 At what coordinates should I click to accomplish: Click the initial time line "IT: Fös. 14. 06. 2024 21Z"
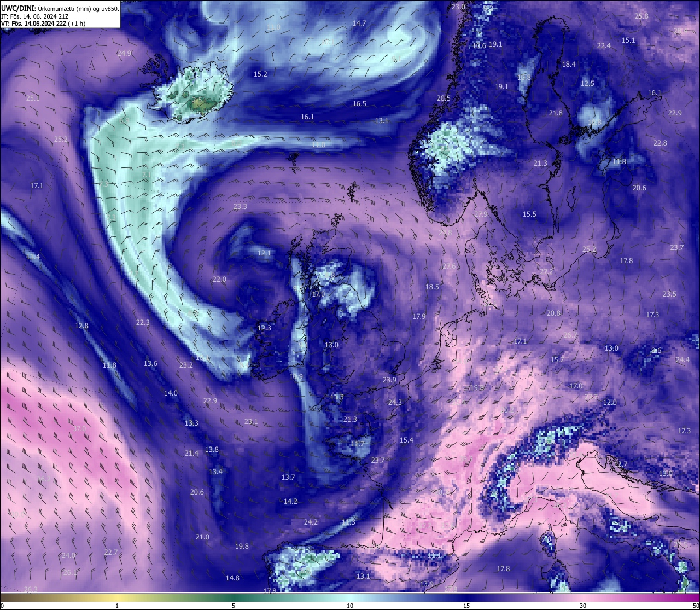click(34, 16)
